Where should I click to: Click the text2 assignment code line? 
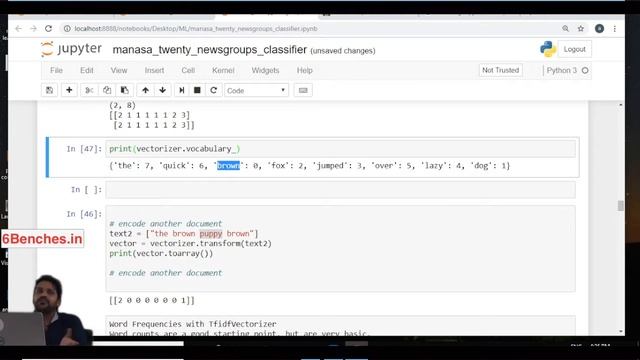point(184,233)
